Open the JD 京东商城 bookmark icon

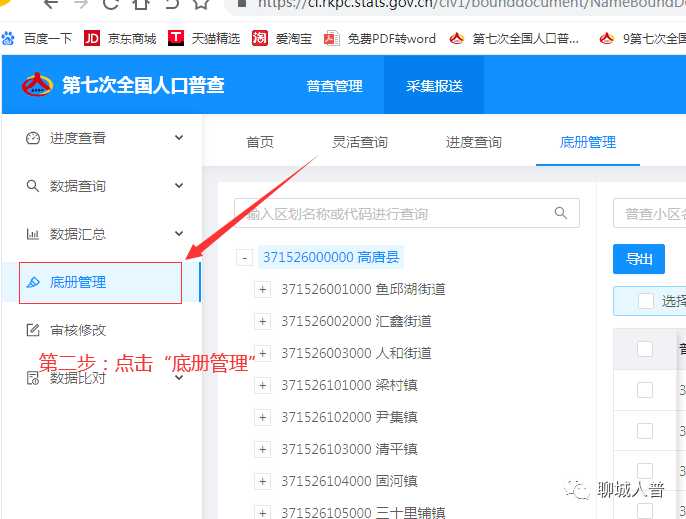click(92, 39)
